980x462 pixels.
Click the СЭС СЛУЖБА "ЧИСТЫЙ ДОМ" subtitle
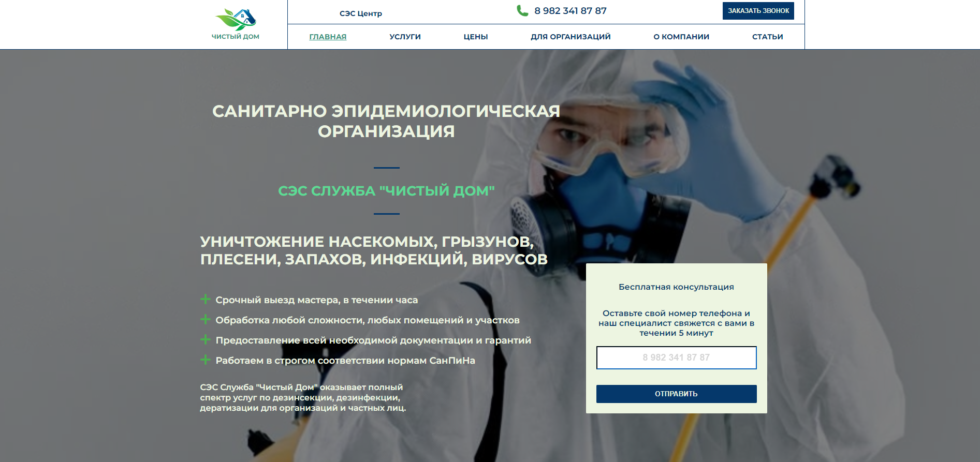pyautogui.click(x=386, y=191)
